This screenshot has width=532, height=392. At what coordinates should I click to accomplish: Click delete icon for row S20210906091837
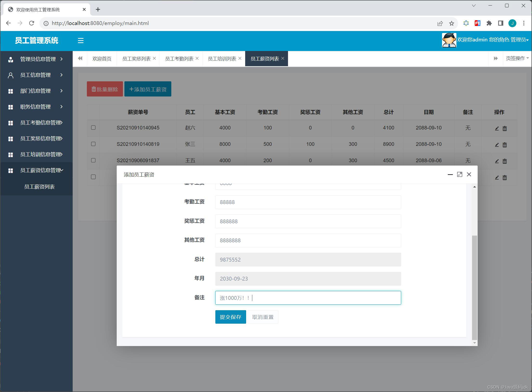point(505,161)
